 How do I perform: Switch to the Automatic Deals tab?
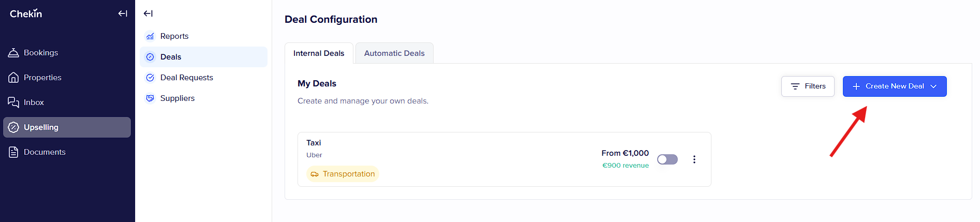[x=394, y=53]
